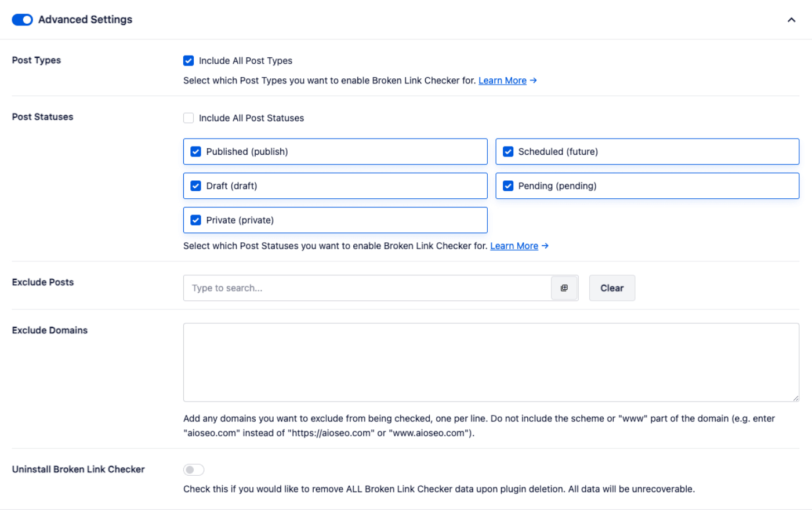Uncheck Private (private) status
The height and width of the screenshot is (510, 812).
[x=196, y=220]
